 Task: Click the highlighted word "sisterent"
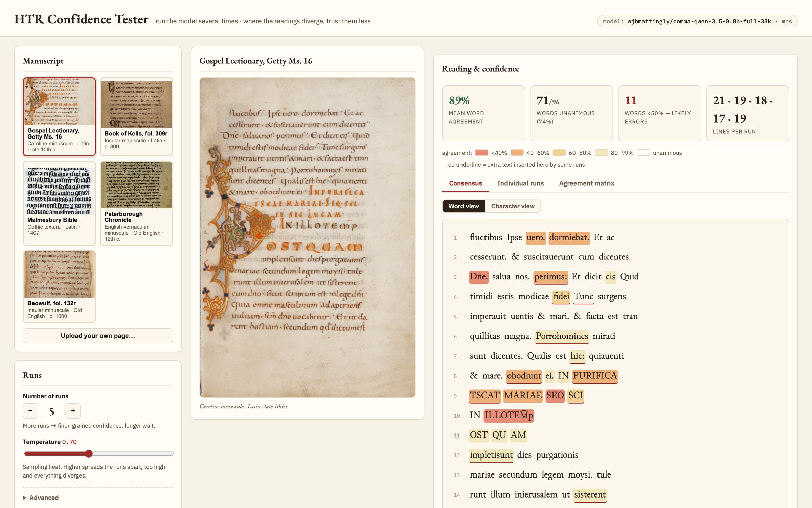click(590, 495)
